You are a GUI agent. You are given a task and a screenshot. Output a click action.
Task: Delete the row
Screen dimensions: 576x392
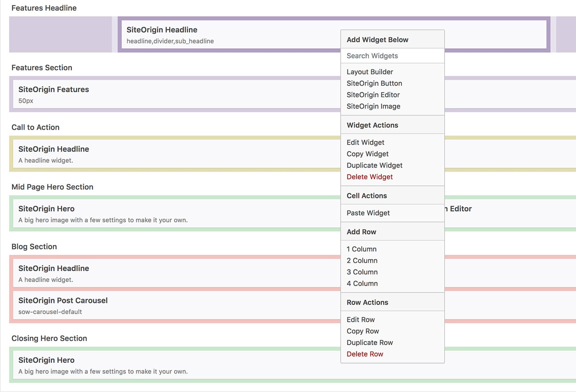365,354
